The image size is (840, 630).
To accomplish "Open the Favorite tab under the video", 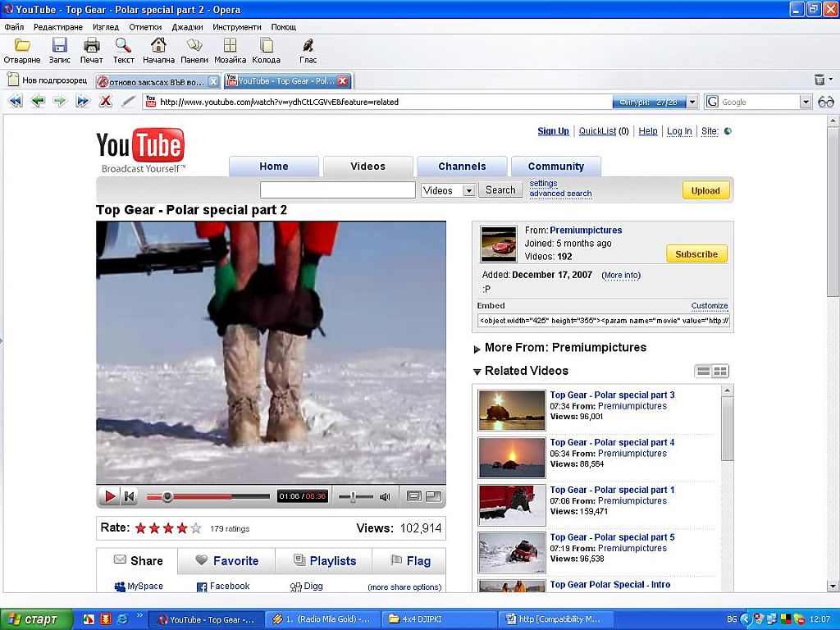I will [x=226, y=561].
